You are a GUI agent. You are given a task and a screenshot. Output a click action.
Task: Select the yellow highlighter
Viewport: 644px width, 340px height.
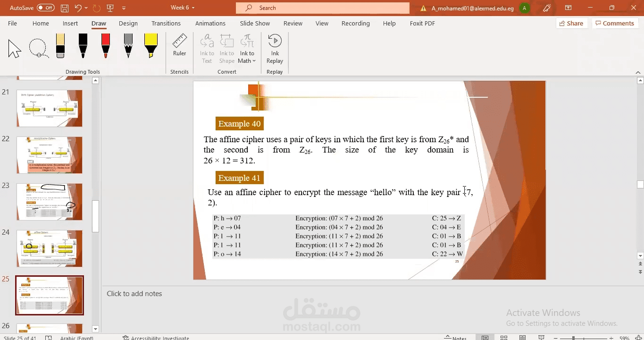[x=151, y=46]
